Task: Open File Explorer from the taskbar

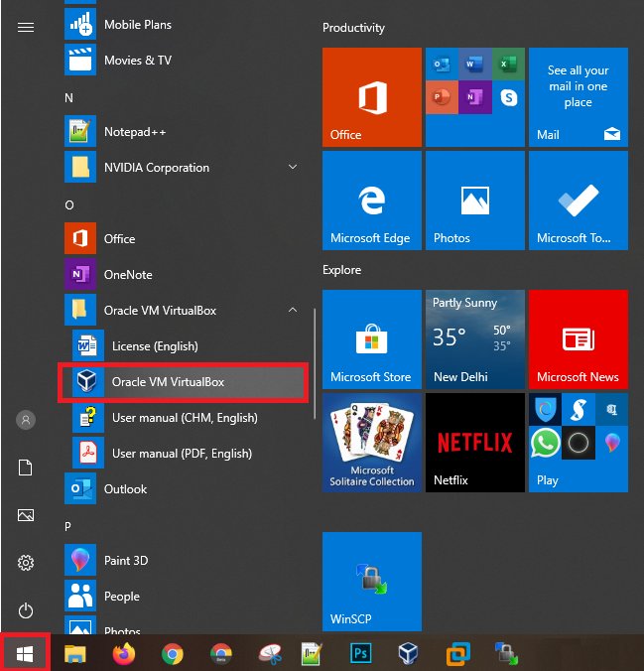Action: [75, 653]
